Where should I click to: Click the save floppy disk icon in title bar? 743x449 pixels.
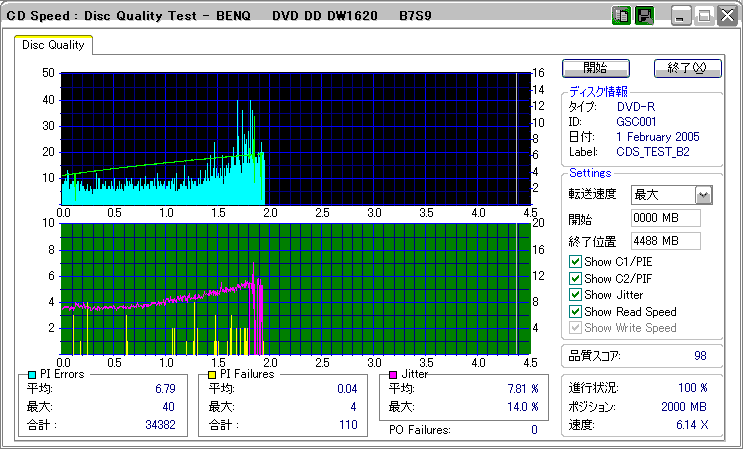[x=644, y=16]
